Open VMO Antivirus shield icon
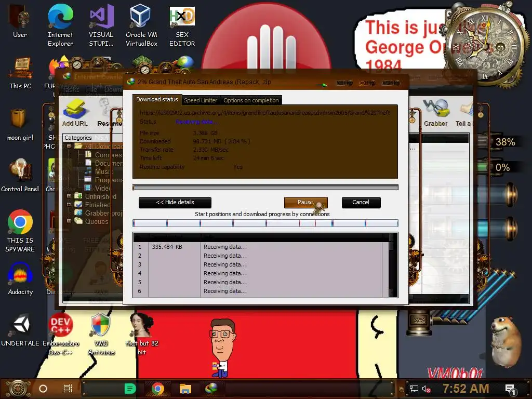This screenshot has width=532, height=399. pyautogui.click(x=101, y=334)
